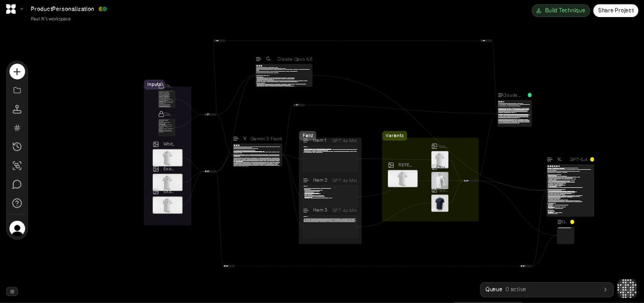Open the chat bubble icon
Screen dimensions: 644x303
pyautogui.click(x=17, y=184)
